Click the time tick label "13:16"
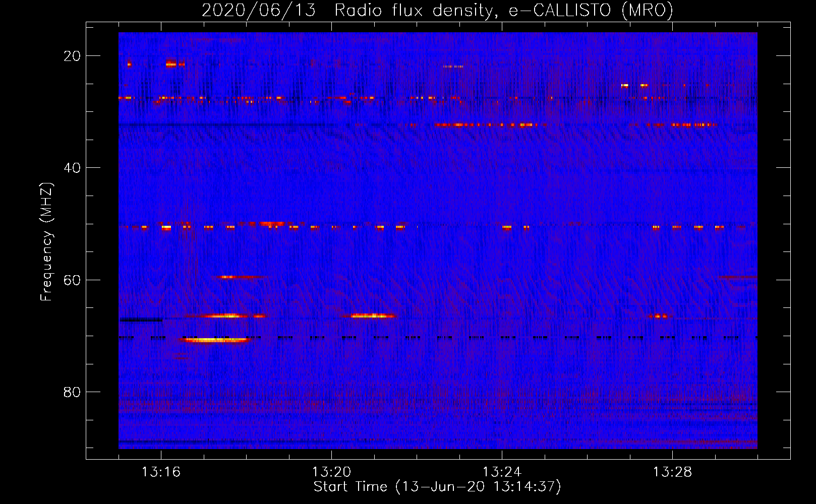This screenshot has height=504, width=816. tap(161, 472)
